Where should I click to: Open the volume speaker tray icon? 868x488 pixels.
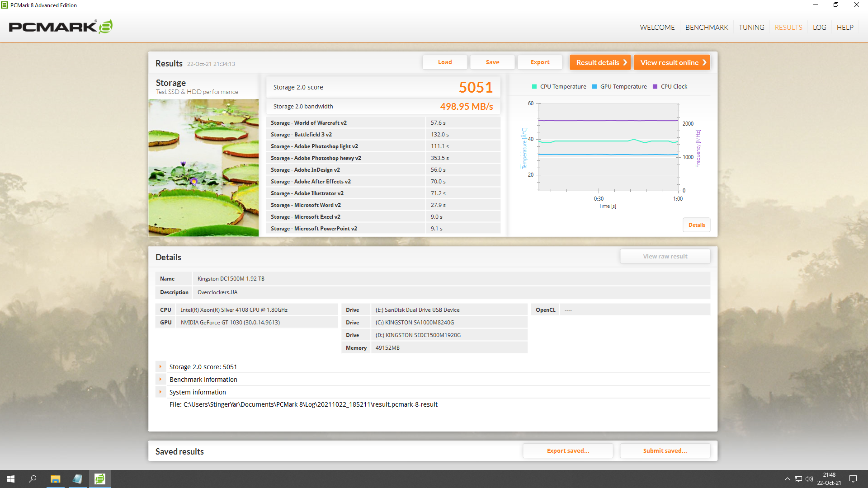(x=809, y=479)
